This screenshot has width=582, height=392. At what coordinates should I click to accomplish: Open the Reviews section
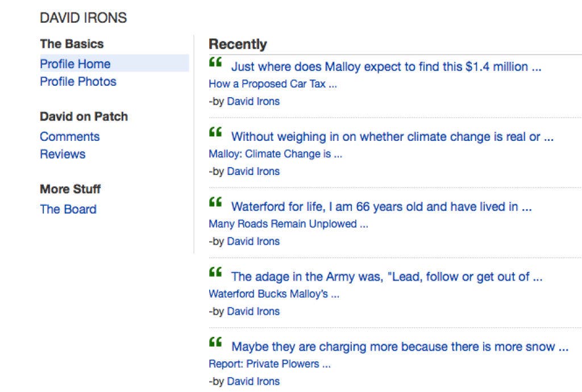pyautogui.click(x=63, y=154)
